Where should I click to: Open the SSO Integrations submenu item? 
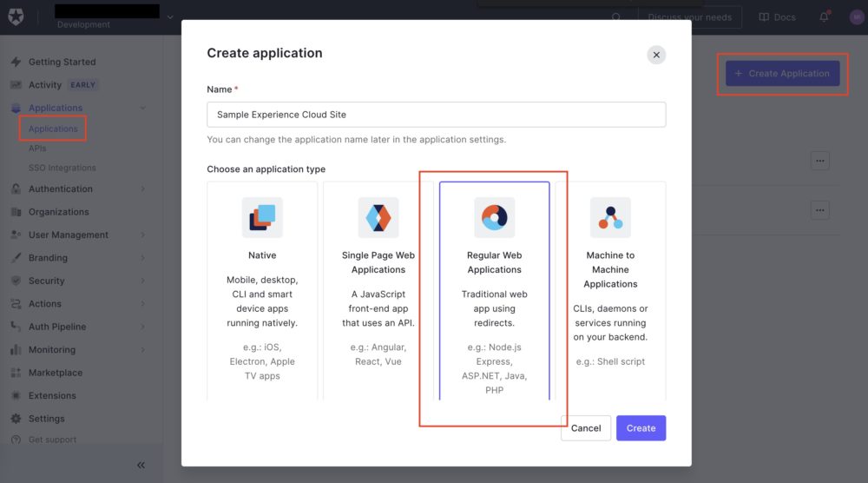(x=62, y=168)
